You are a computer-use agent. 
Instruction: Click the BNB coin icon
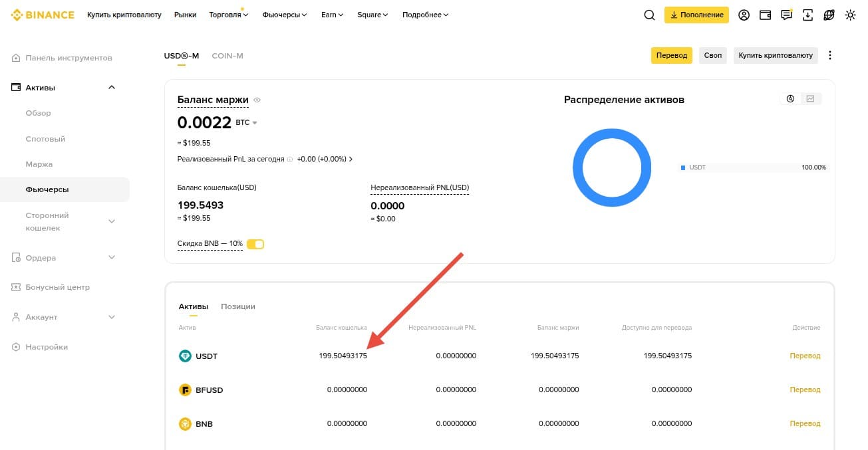pos(186,424)
